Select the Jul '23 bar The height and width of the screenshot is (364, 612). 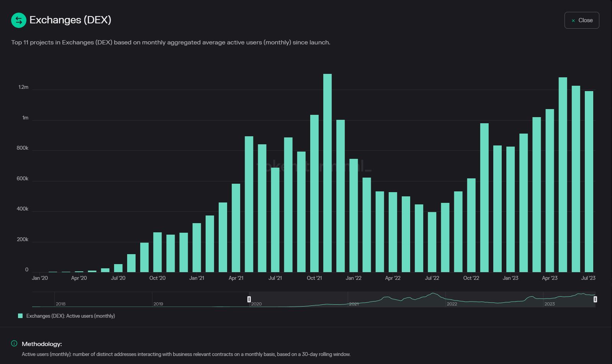point(589,181)
